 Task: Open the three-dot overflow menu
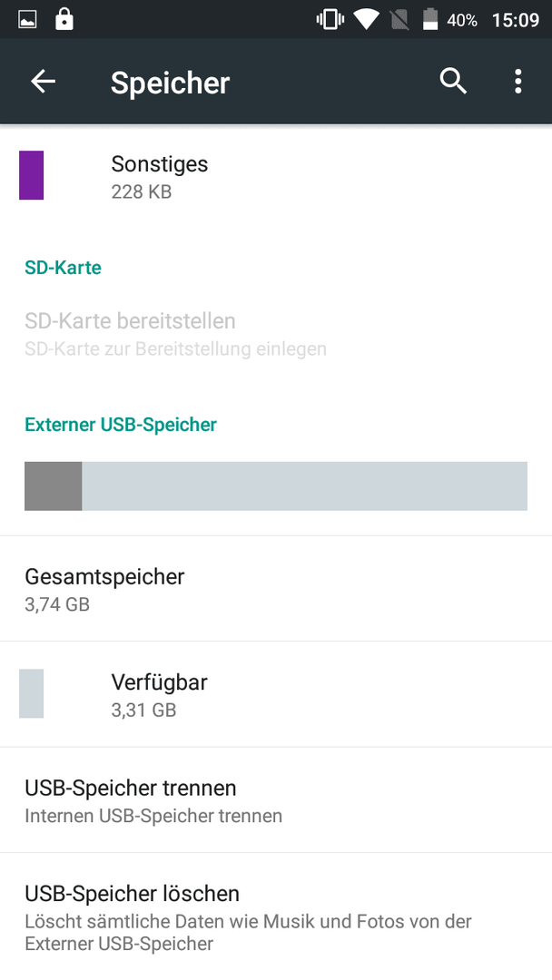coord(517,82)
